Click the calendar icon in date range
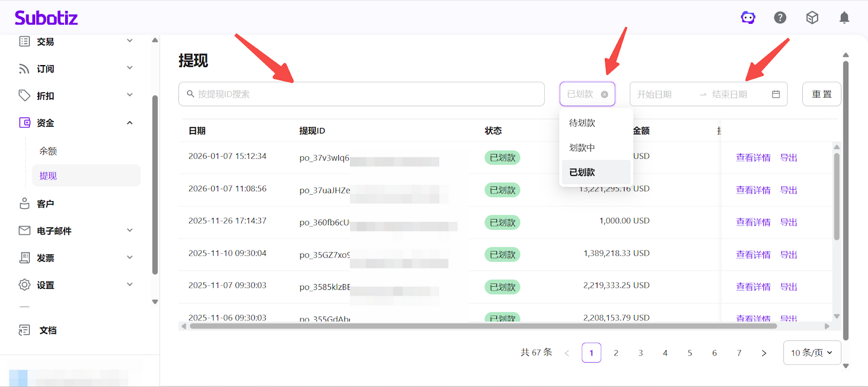868x387 pixels. point(776,94)
